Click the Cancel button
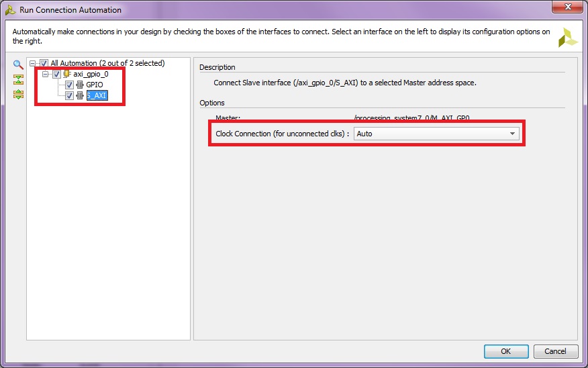 (x=555, y=351)
